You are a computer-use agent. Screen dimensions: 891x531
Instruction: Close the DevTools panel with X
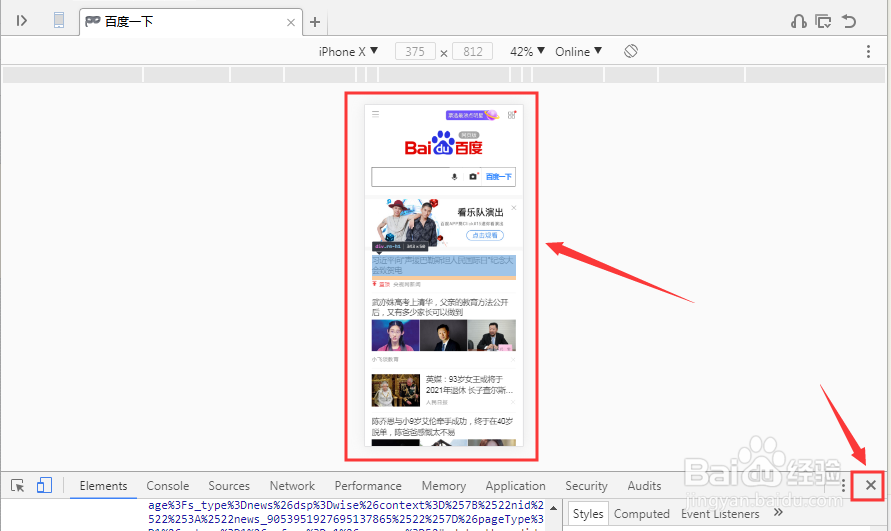(x=871, y=485)
